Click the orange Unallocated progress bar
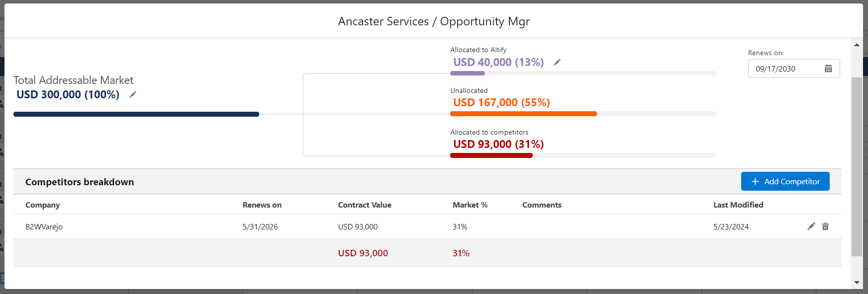868x294 pixels. click(x=523, y=114)
